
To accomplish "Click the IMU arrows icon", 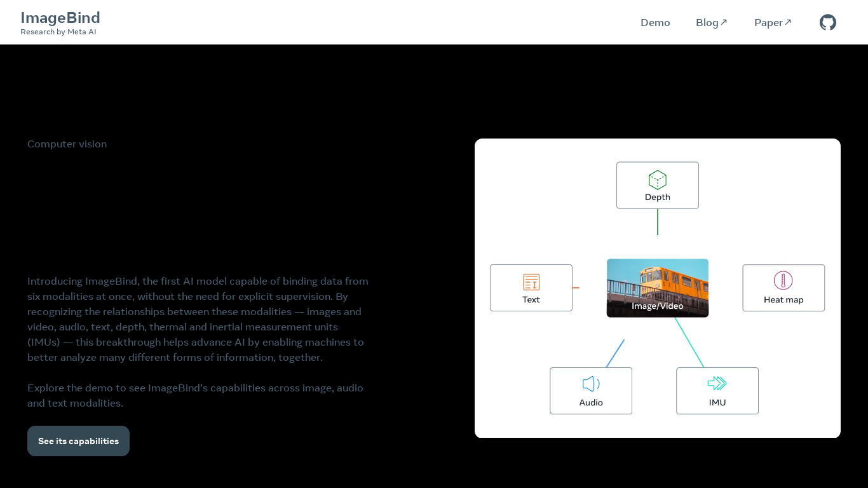I will [x=717, y=383].
